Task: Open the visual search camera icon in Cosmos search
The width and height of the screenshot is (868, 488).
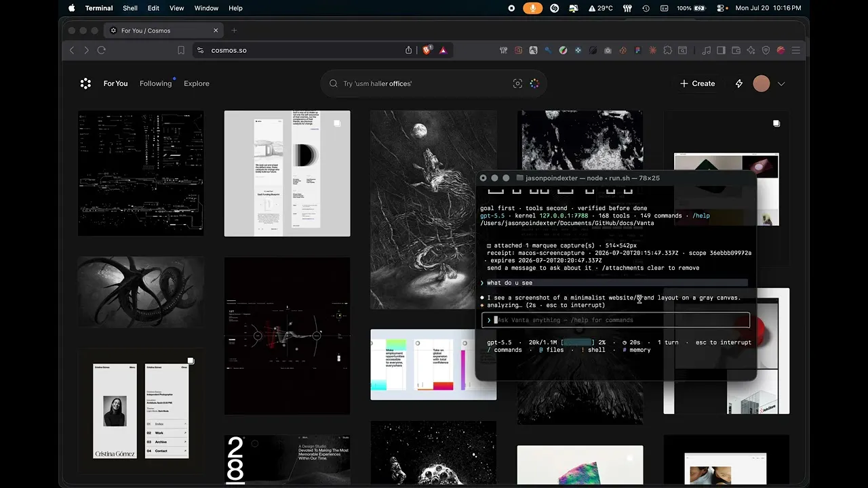Action: click(x=517, y=83)
